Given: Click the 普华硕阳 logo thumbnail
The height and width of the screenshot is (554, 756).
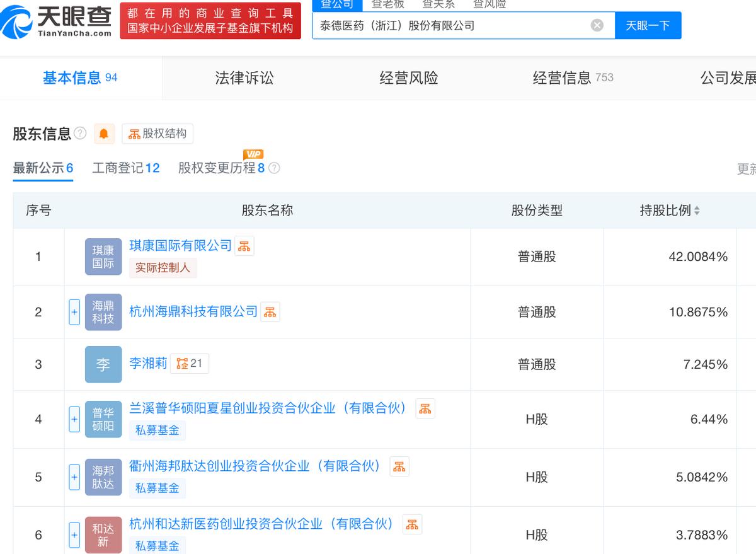Looking at the screenshot, I should click(103, 419).
